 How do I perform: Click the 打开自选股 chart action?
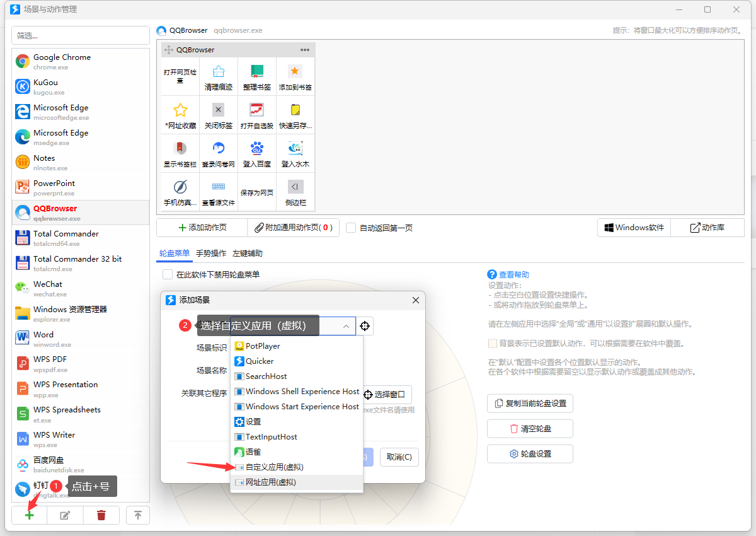257,110
